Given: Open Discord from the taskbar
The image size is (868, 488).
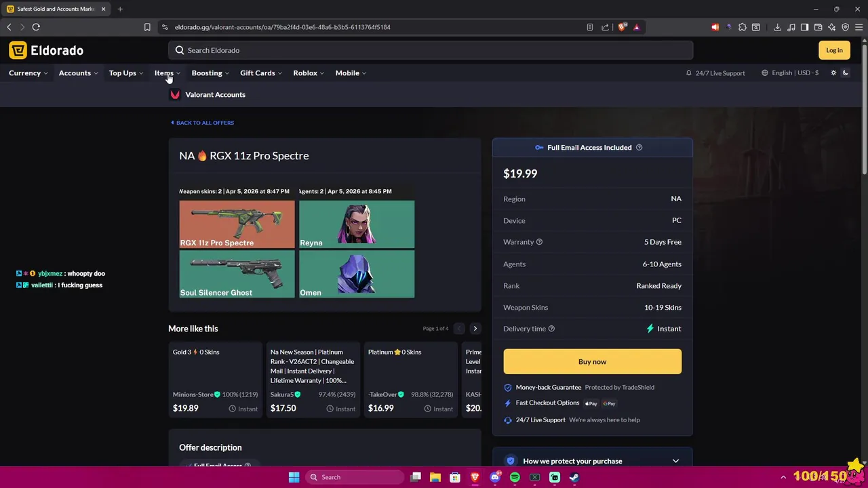Looking at the screenshot, I should [x=495, y=477].
